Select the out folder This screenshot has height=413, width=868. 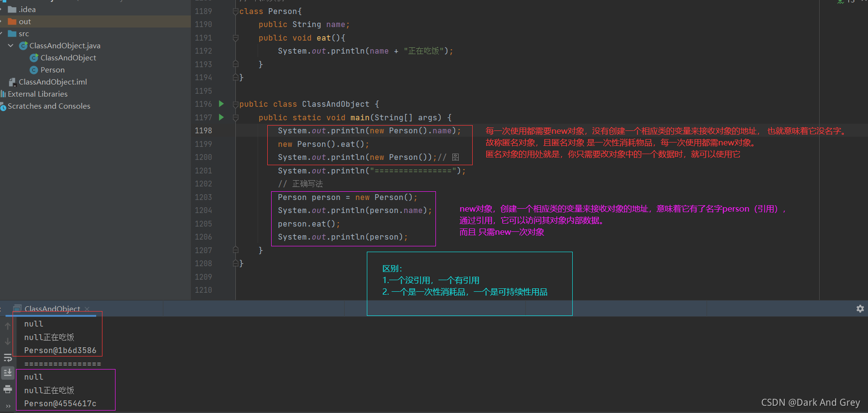tap(25, 21)
